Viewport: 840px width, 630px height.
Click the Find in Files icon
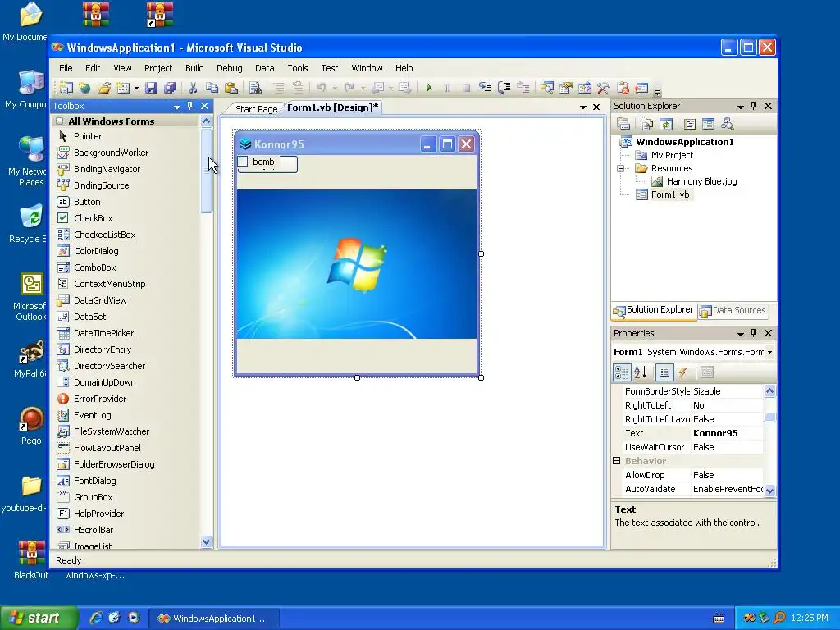[255, 87]
